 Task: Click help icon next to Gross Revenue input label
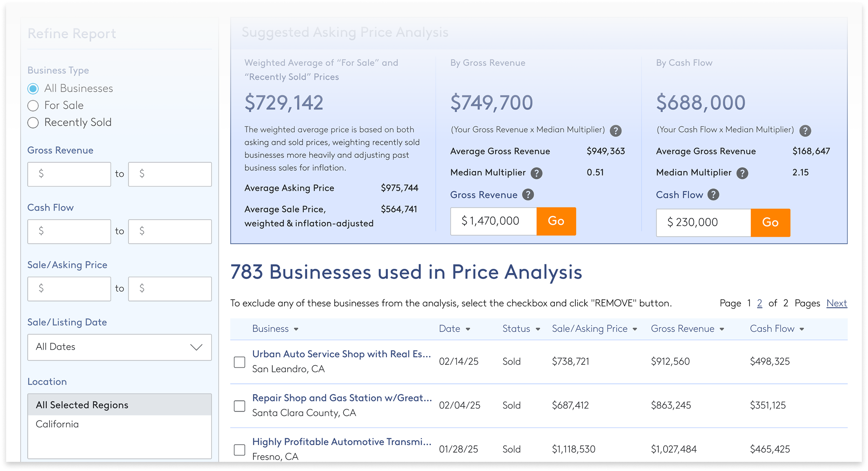click(x=528, y=195)
